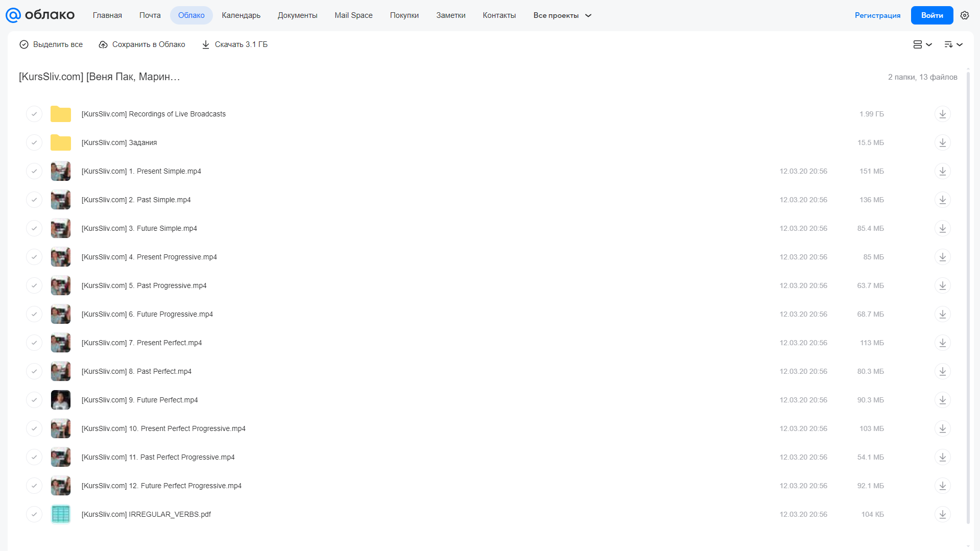Click the vertical scrollbar on the file list

pyautogui.click(x=968, y=297)
